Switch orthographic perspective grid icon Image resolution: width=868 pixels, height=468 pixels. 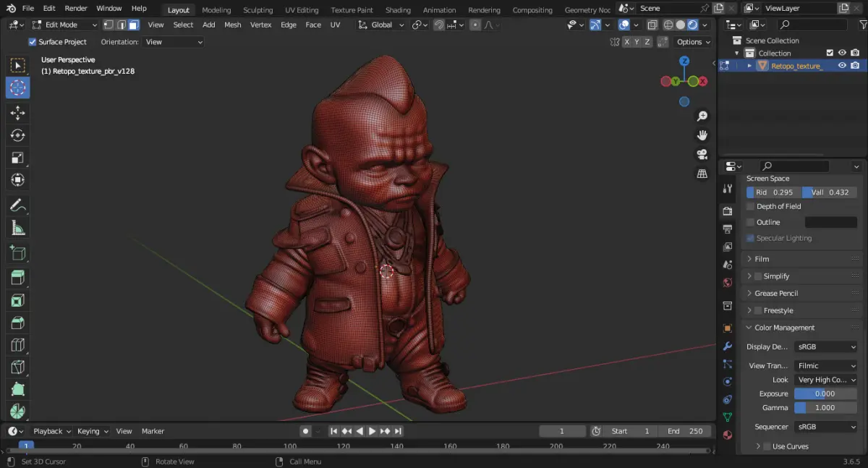tap(702, 174)
